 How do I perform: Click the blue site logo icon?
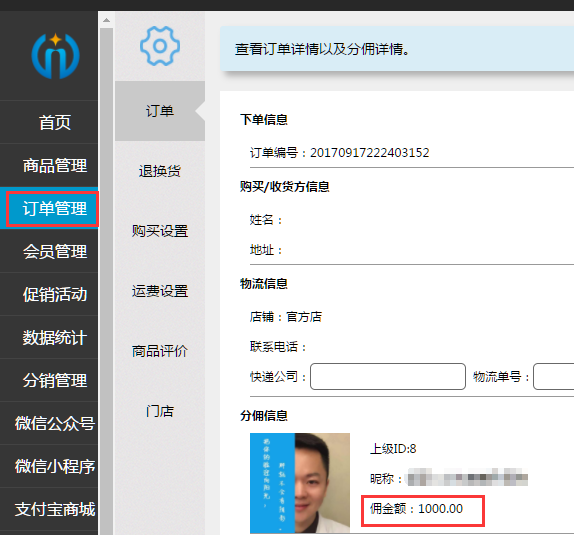coord(55,56)
